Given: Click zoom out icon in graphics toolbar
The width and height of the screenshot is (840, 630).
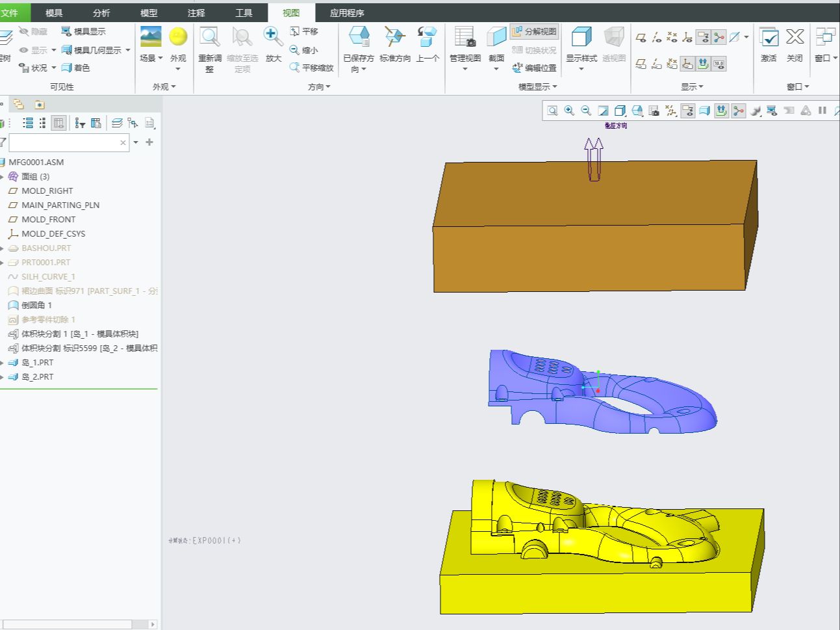Looking at the screenshot, I should click(x=586, y=111).
